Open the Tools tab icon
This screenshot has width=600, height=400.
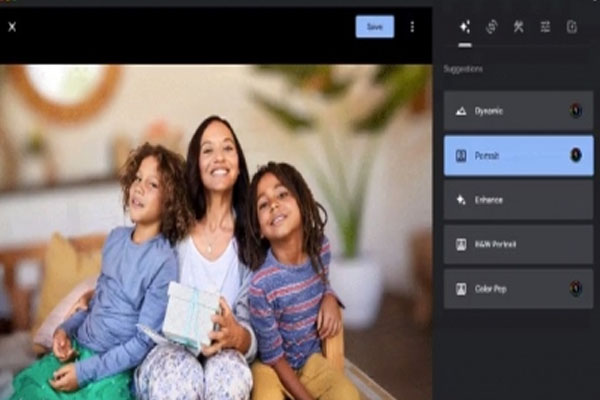click(518, 27)
